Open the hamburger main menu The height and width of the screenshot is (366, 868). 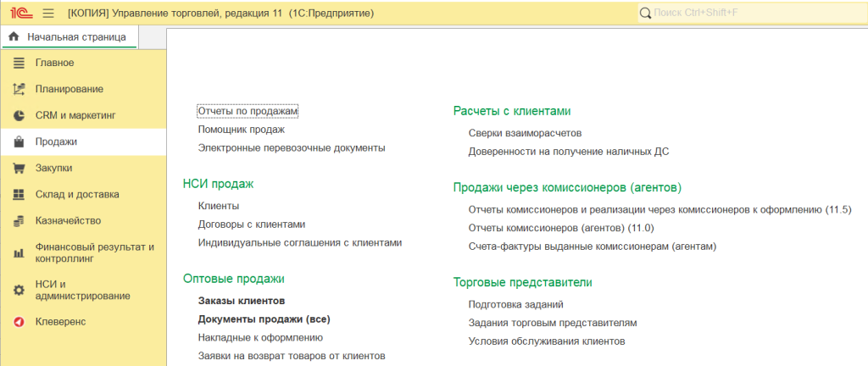48,13
